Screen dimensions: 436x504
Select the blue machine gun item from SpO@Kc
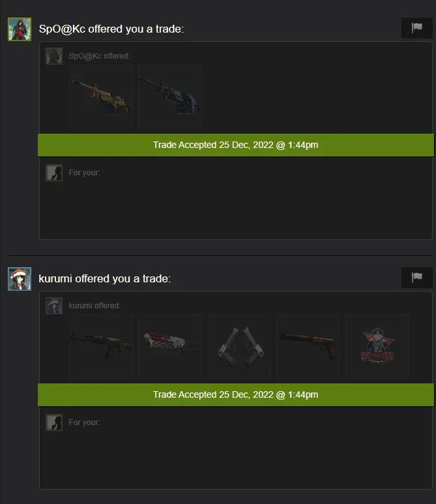pyautogui.click(x=170, y=96)
